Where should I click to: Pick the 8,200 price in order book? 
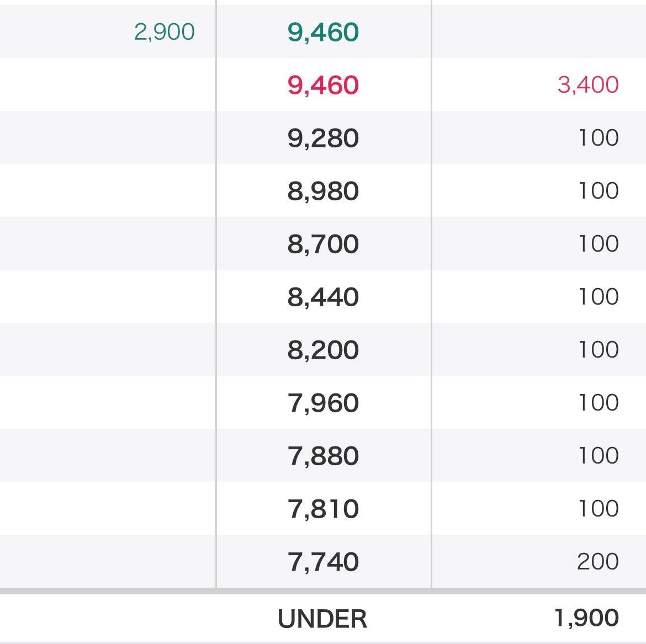323,350
